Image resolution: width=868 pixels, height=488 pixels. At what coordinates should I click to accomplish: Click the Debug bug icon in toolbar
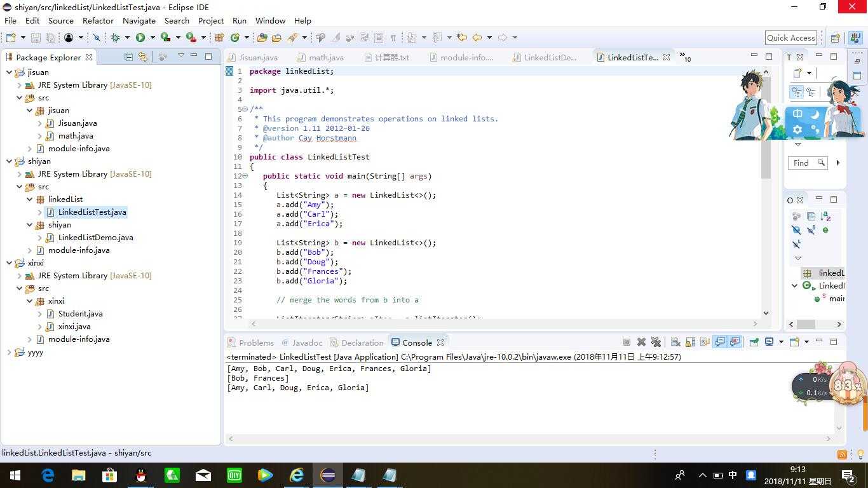pyautogui.click(x=115, y=37)
